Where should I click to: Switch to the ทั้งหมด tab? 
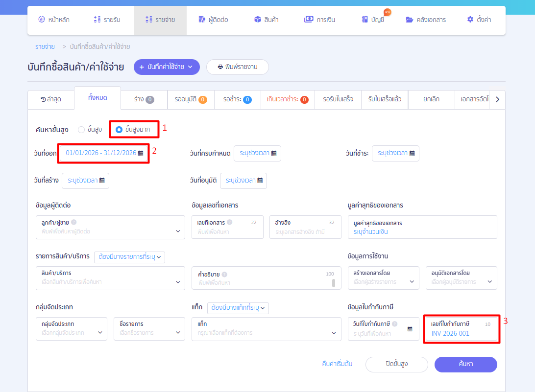[x=97, y=98]
